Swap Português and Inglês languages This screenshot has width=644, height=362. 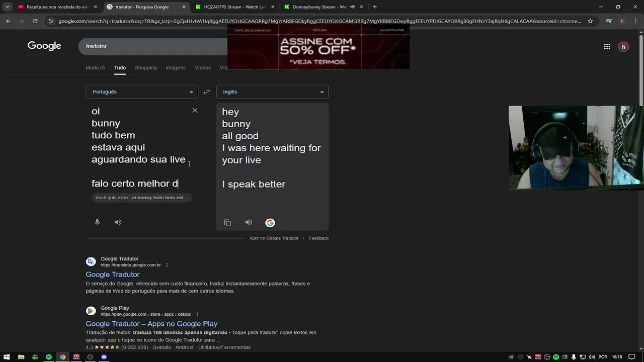tap(207, 92)
